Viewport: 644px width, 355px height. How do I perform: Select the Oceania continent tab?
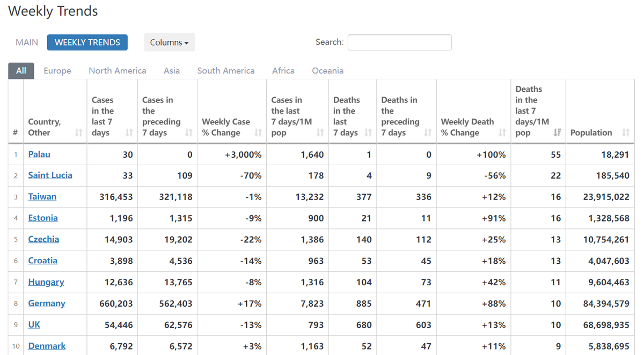[x=327, y=70]
